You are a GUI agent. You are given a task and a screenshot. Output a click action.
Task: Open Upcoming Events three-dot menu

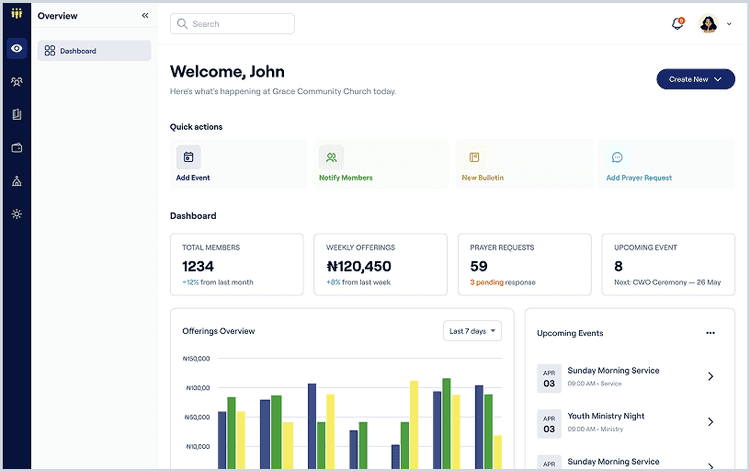[x=711, y=333]
